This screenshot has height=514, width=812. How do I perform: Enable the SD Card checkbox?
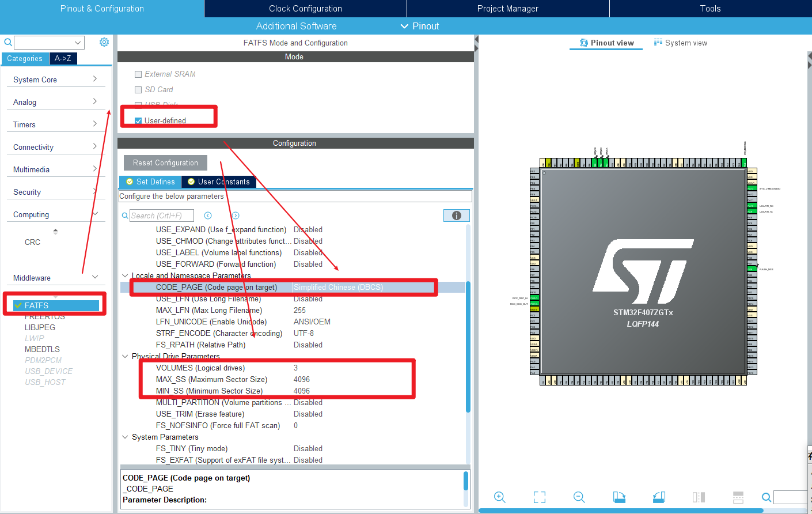point(138,89)
